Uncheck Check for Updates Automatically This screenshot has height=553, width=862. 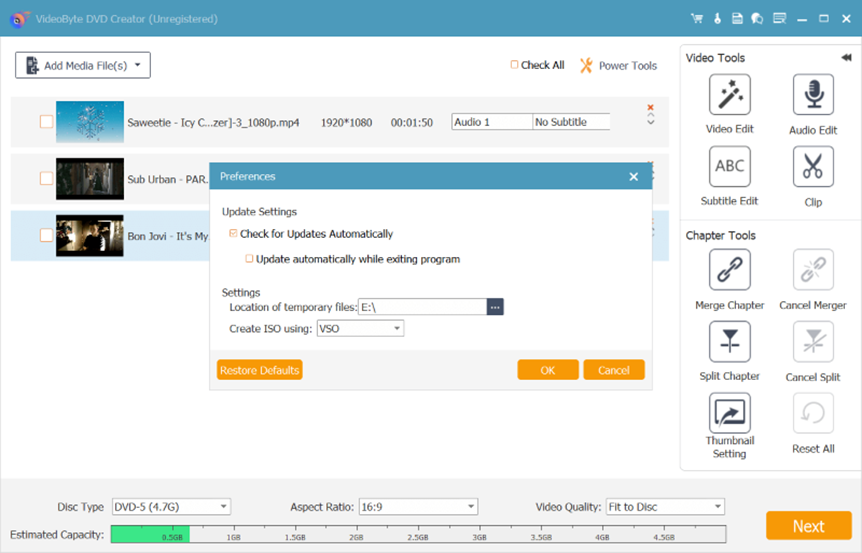click(x=233, y=234)
